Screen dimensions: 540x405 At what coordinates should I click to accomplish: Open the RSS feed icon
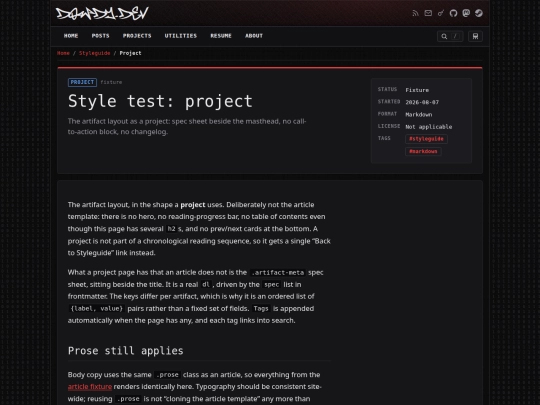[415, 13]
